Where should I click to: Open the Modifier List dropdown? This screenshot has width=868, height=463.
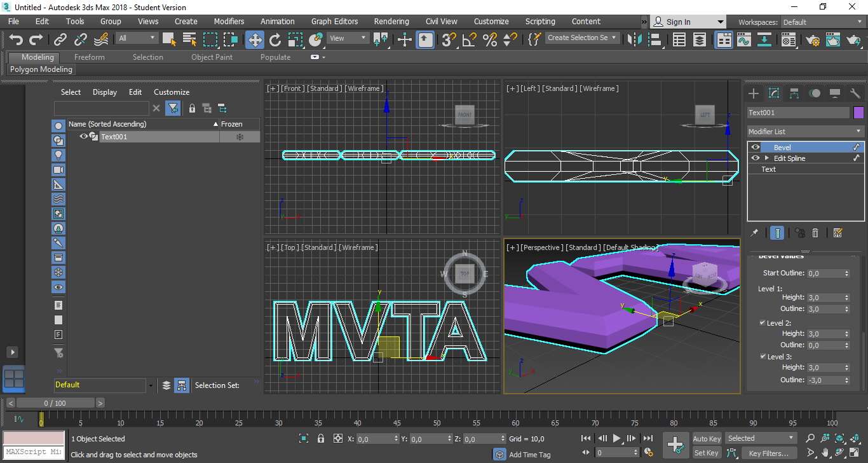[805, 132]
